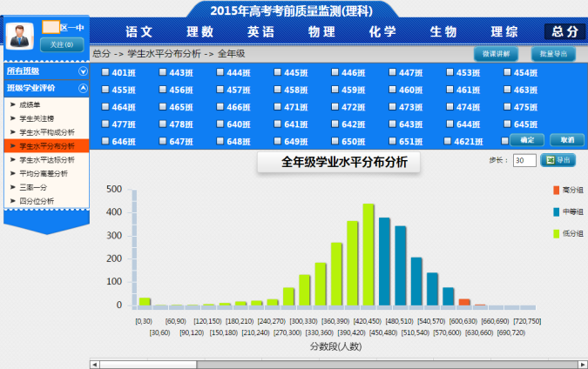Cancel class selection with 取消
Viewport: 588px width, 369px height.
(x=567, y=140)
